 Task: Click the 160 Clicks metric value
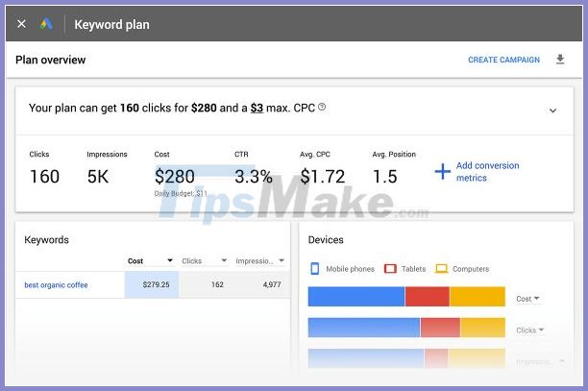[44, 177]
